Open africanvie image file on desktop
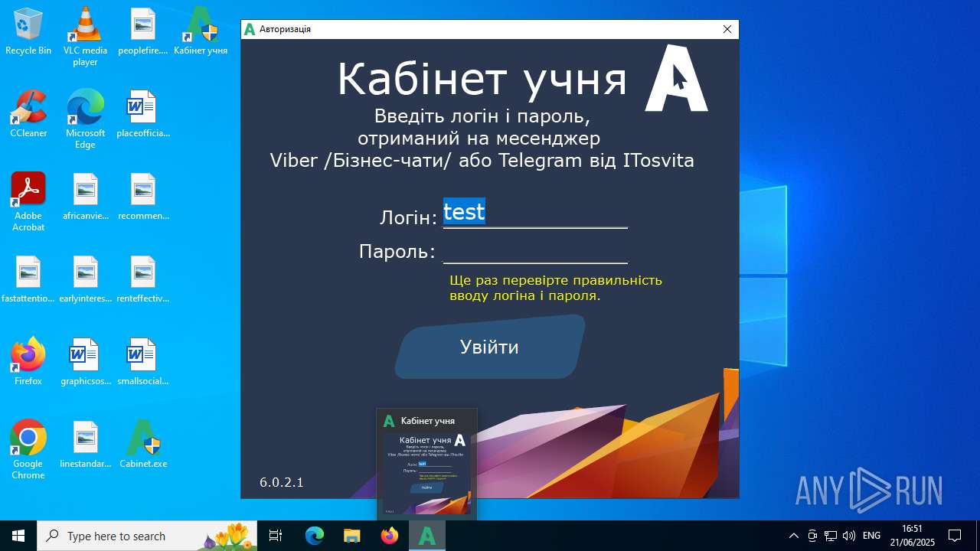Viewport: 980px width, 551px height. (x=85, y=197)
